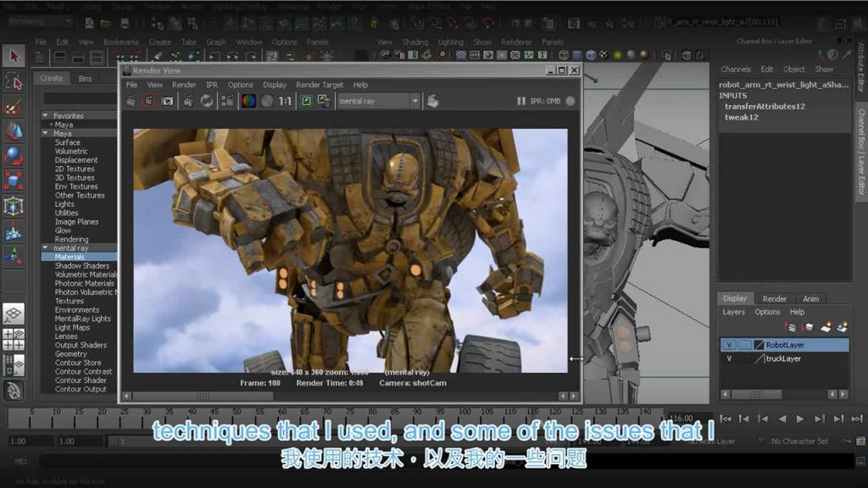
Task: Expand the Maya entry under Favorites
Action: point(52,125)
